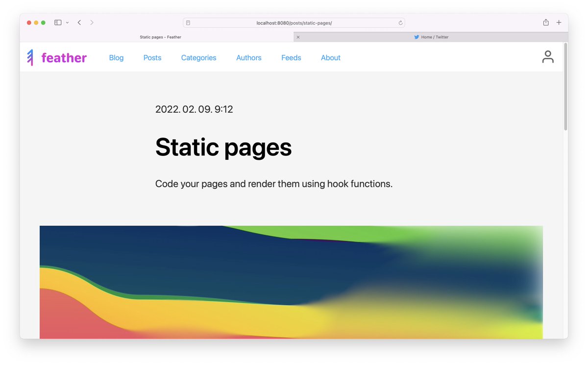Select the Static pages - Feather tab
Viewport: 588px width, 365px height.
[160, 37]
